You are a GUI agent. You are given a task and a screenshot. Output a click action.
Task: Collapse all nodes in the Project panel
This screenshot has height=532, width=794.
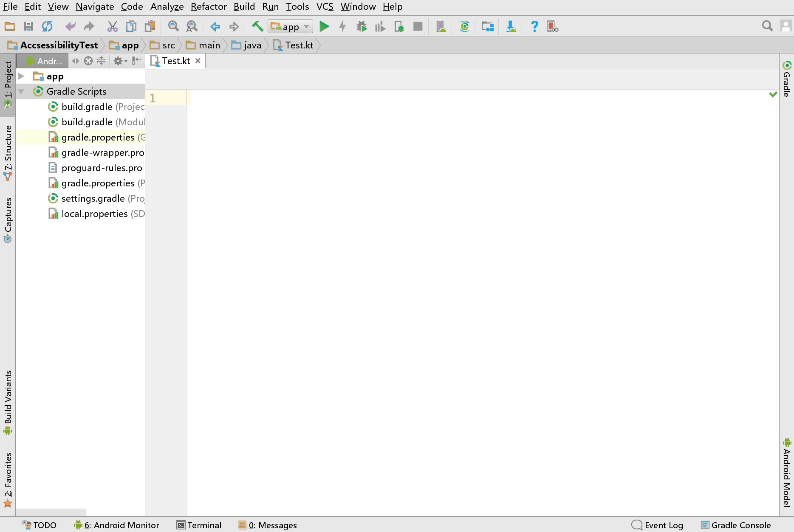click(x=101, y=61)
